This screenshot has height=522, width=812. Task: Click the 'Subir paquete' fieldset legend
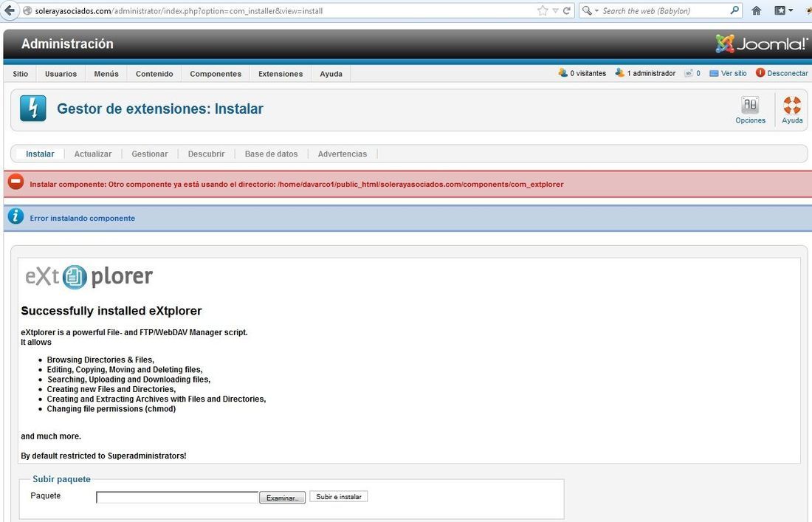[61, 479]
